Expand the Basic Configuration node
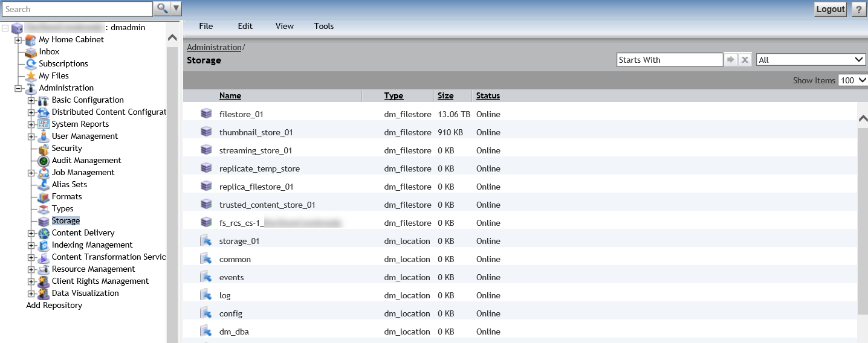 (x=31, y=100)
